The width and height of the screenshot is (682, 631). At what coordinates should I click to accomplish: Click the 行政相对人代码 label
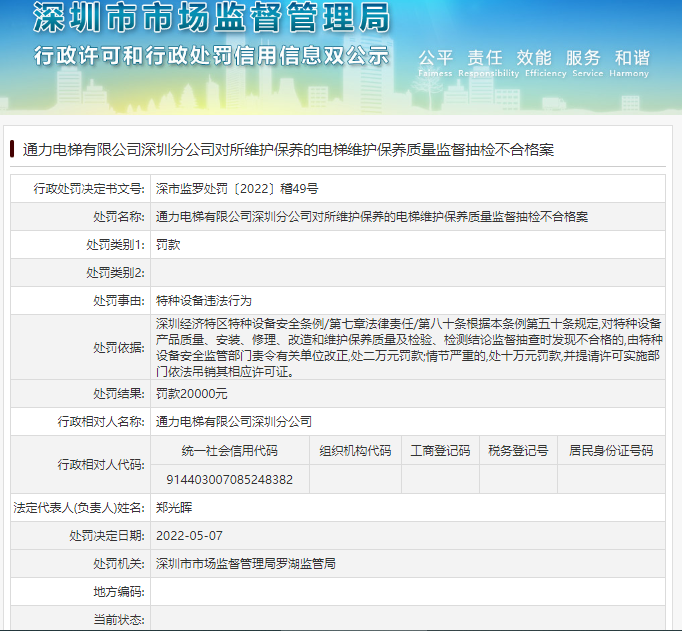point(101,465)
